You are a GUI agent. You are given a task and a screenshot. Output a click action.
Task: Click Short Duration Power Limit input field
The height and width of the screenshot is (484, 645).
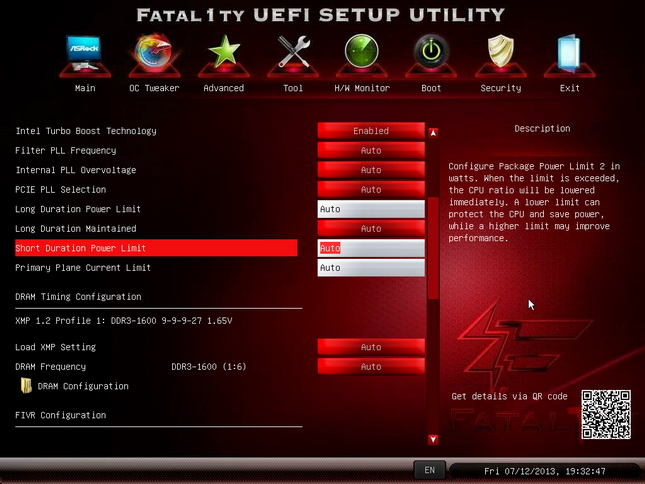pyautogui.click(x=371, y=248)
